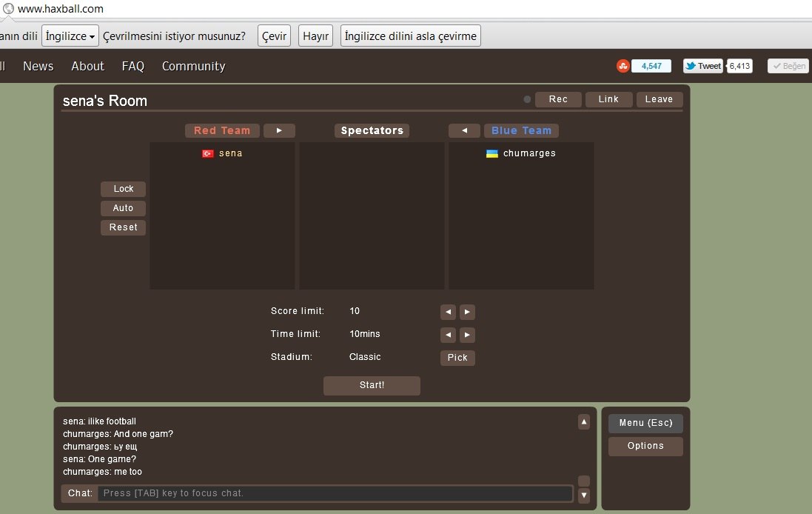Pick a stadium
This screenshot has width=812, height=514.
coord(457,358)
